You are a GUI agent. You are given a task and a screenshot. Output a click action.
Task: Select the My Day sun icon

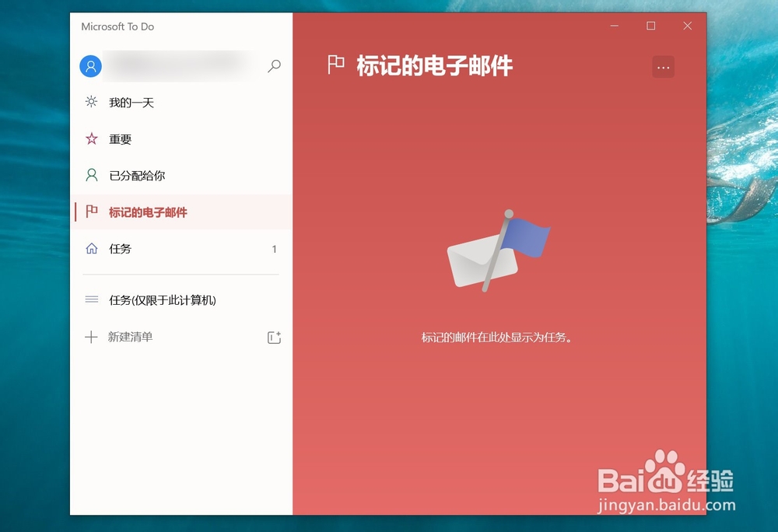click(x=91, y=102)
